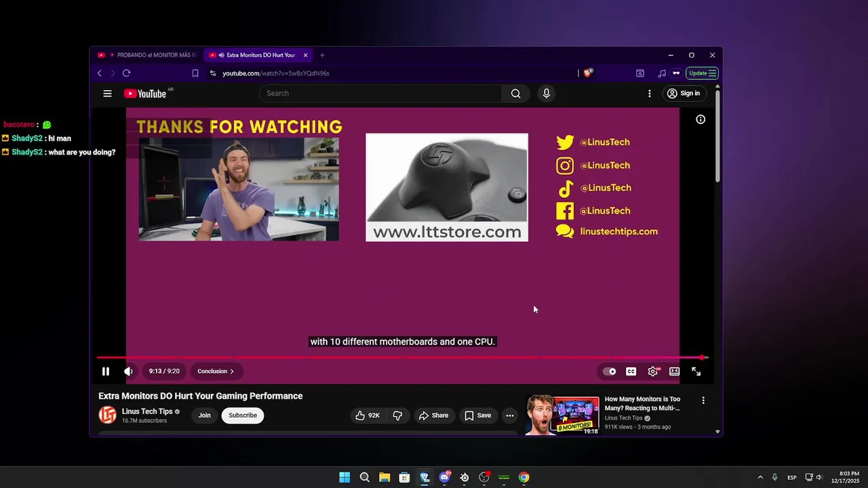Open the Linus Tech Tips channel name link
The height and width of the screenshot is (488, 868).
[x=147, y=411]
